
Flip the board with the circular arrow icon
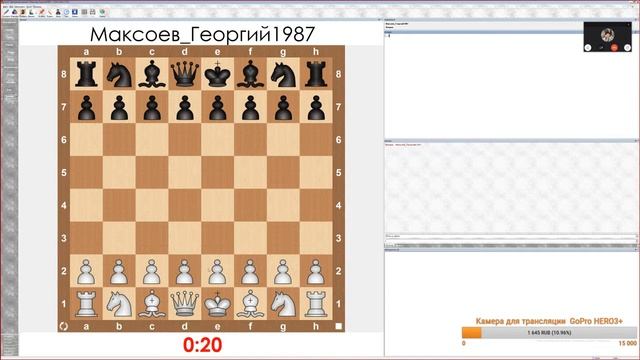[x=64, y=326]
